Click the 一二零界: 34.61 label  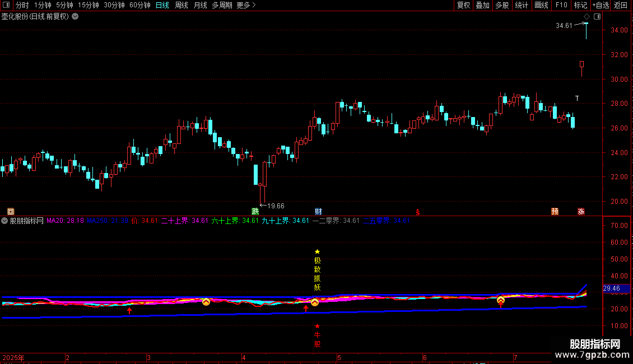coord(336,221)
